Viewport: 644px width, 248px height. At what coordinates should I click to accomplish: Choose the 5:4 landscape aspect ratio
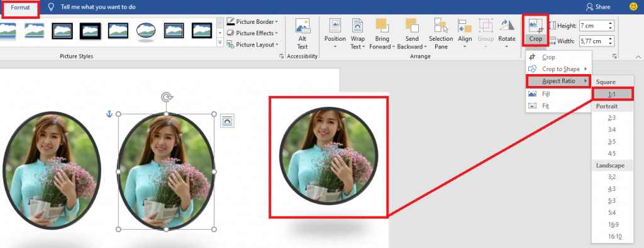click(x=613, y=213)
